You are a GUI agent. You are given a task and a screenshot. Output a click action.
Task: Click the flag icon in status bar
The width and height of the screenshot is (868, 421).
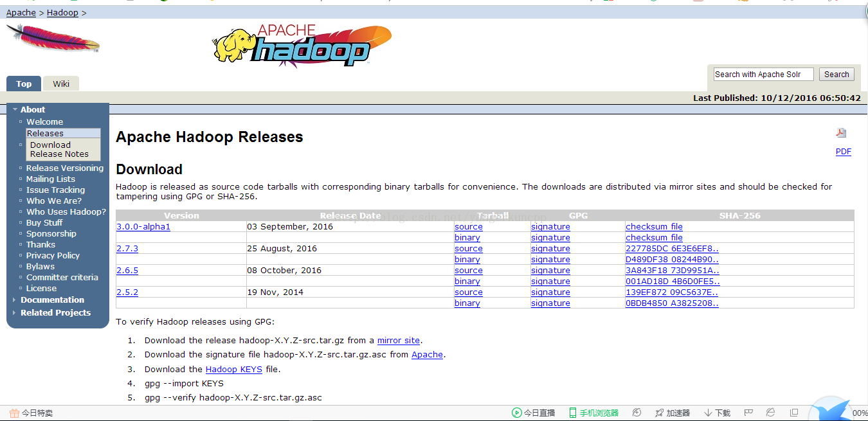click(x=748, y=413)
